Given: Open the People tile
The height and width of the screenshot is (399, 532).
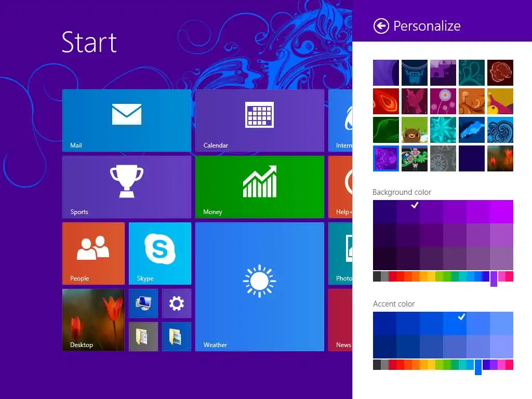Looking at the screenshot, I should pos(94,254).
